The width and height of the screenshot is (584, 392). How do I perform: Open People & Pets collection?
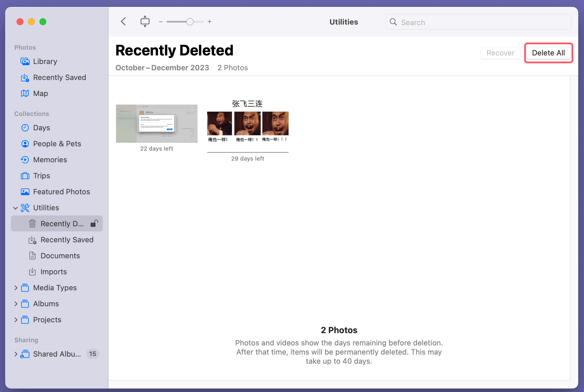click(57, 143)
